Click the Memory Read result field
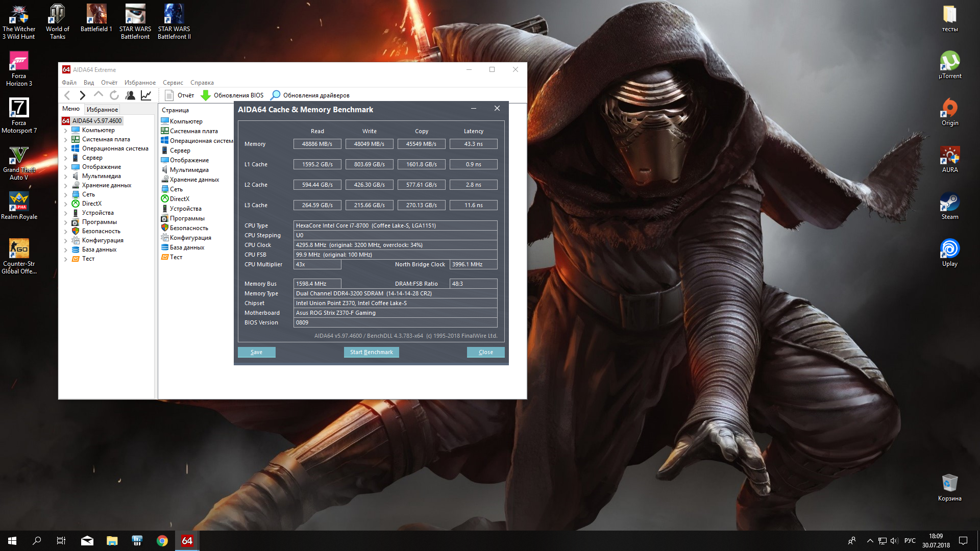This screenshot has width=980, height=551. (317, 144)
